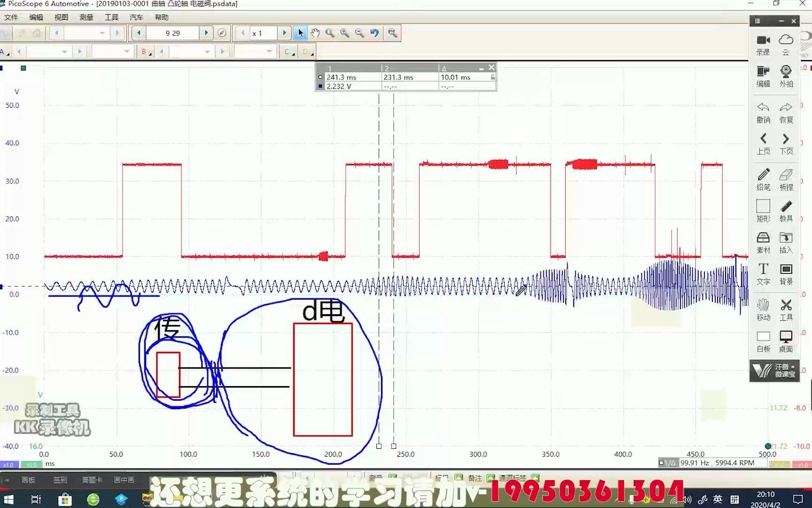Click the 插入 insert icon

(x=786, y=243)
